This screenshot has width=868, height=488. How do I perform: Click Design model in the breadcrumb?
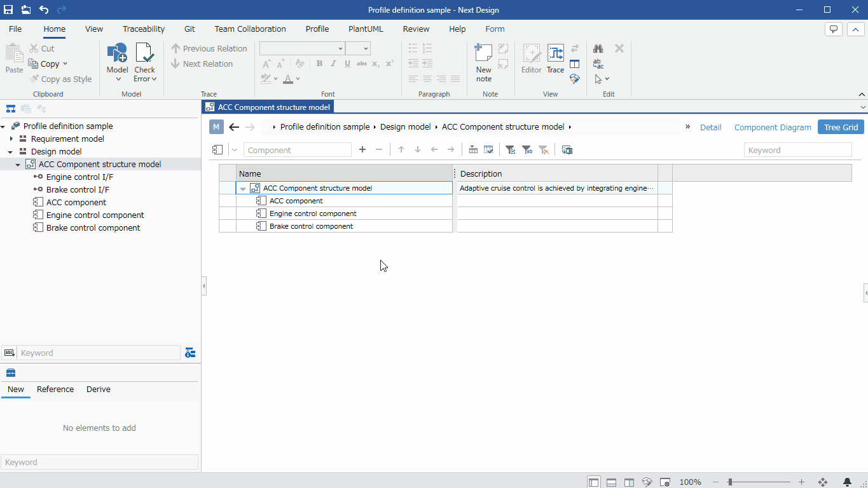click(x=406, y=126)
